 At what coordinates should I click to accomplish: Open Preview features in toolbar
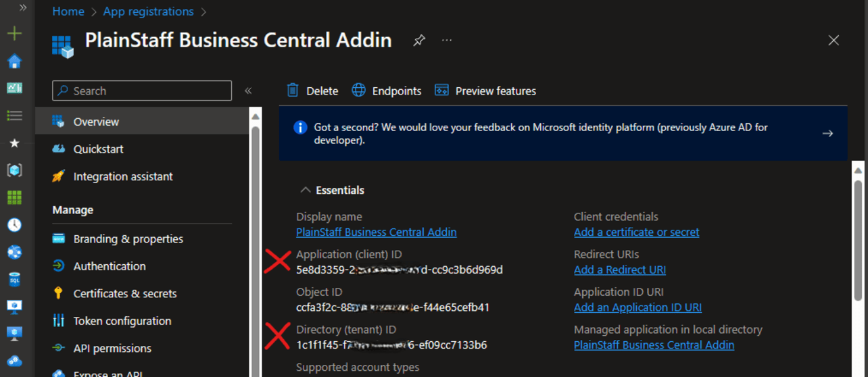click(x=485, y=91)
